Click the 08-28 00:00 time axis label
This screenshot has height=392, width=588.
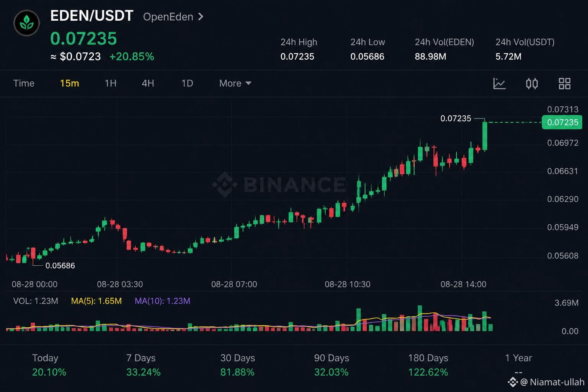click(34, 284)
